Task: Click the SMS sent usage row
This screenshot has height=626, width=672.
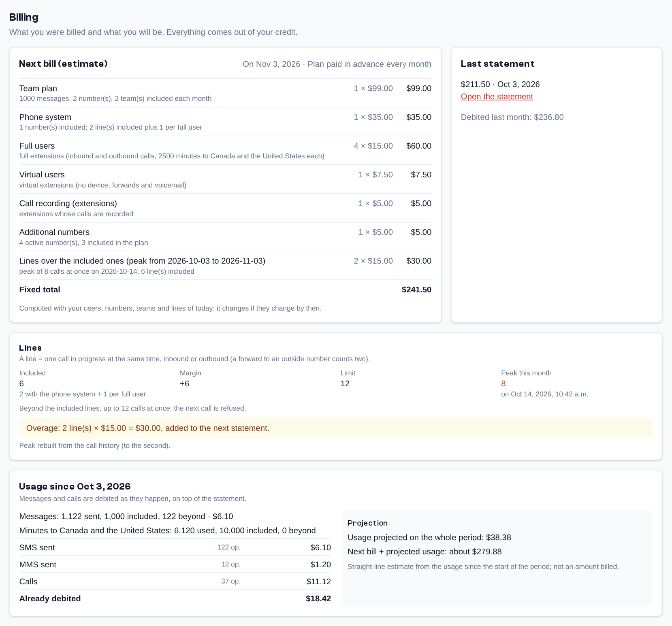Action: coord(175,547)
